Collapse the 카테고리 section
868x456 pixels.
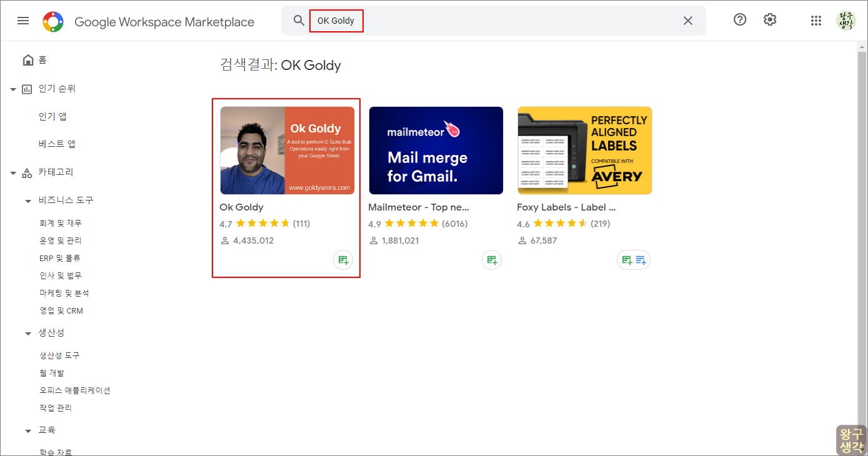(x=13, y=173)
